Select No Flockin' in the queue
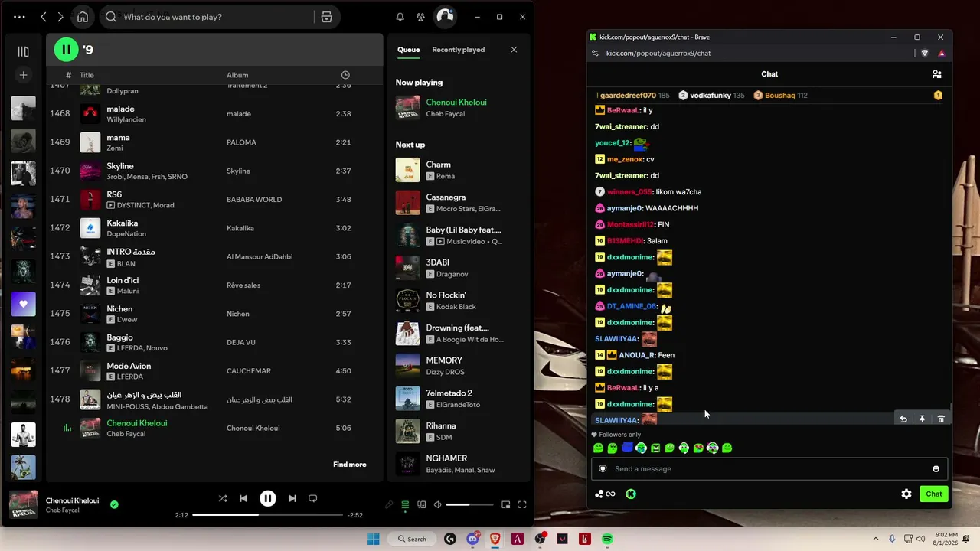Viewport: 980px width, 551px height. click(458, 301)
